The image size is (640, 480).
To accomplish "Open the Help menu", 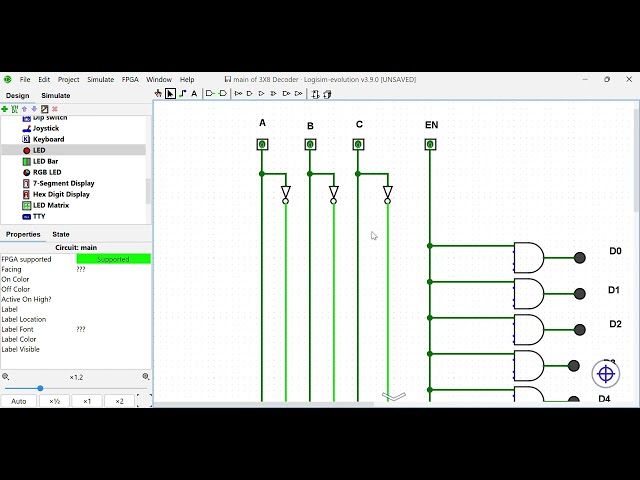I will click(187, 80).
